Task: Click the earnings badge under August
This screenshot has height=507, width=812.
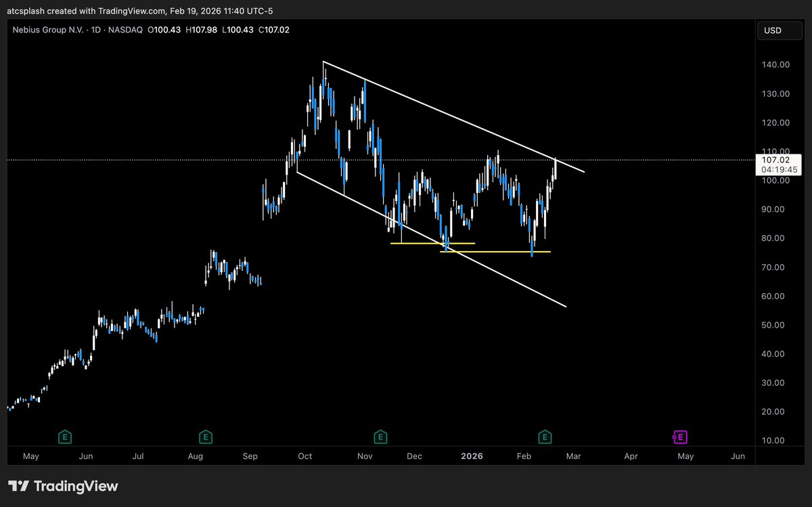Action: [x=205, y=437]
